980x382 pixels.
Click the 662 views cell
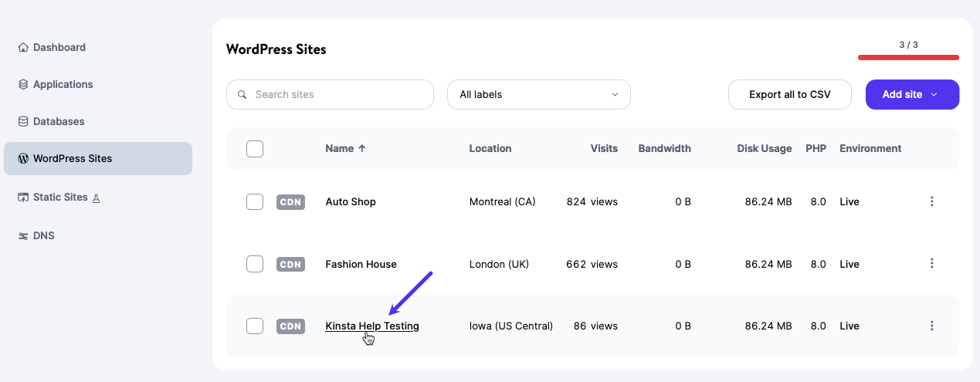[x=592, y=264]
